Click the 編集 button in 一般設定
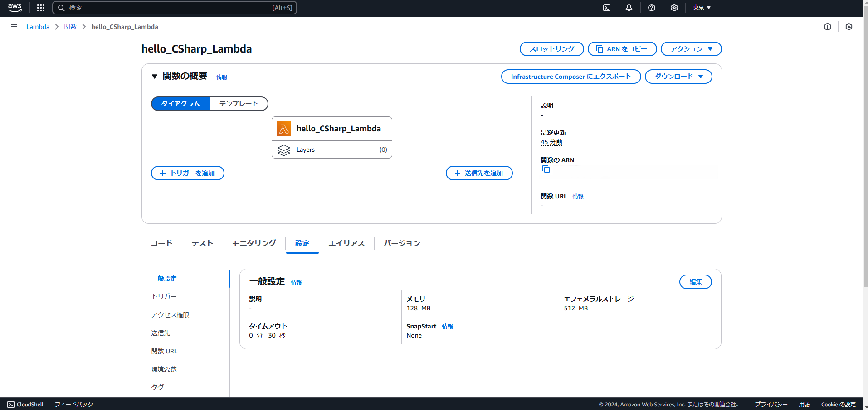 [x=696, y=282]
